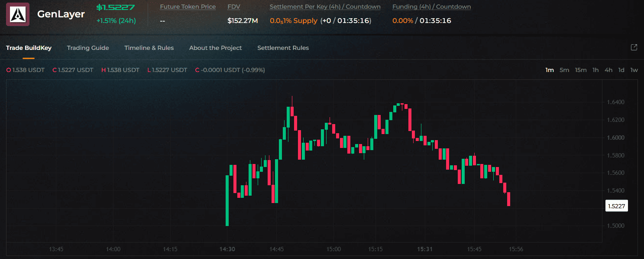Viewport: 644px width, 259px height.
Task: Click the $1.5227 header price
Action: click(x=116, y=7)
